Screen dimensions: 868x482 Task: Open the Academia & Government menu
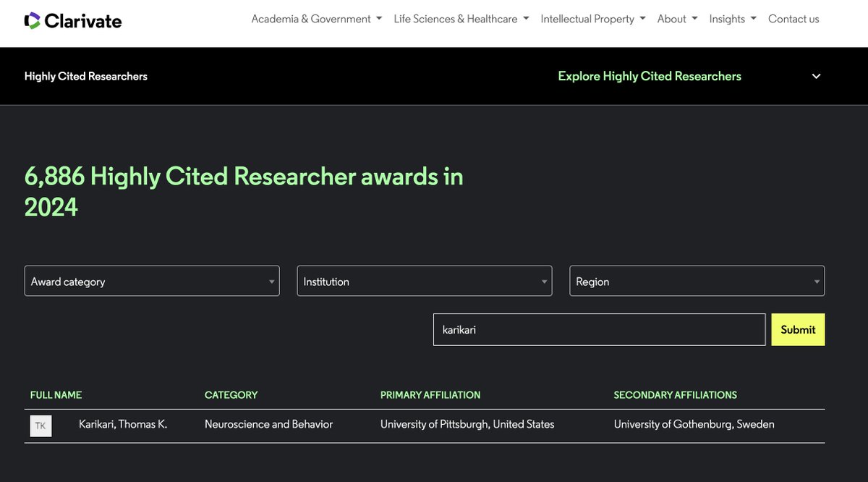317,19
